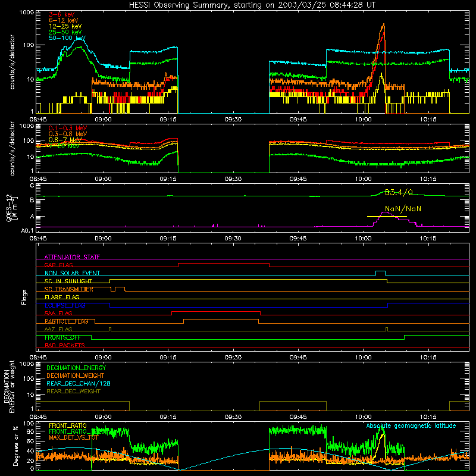476x476 pixels.
Task: Select the GAP_FLAG label
Action: click(x=58, y=265)
